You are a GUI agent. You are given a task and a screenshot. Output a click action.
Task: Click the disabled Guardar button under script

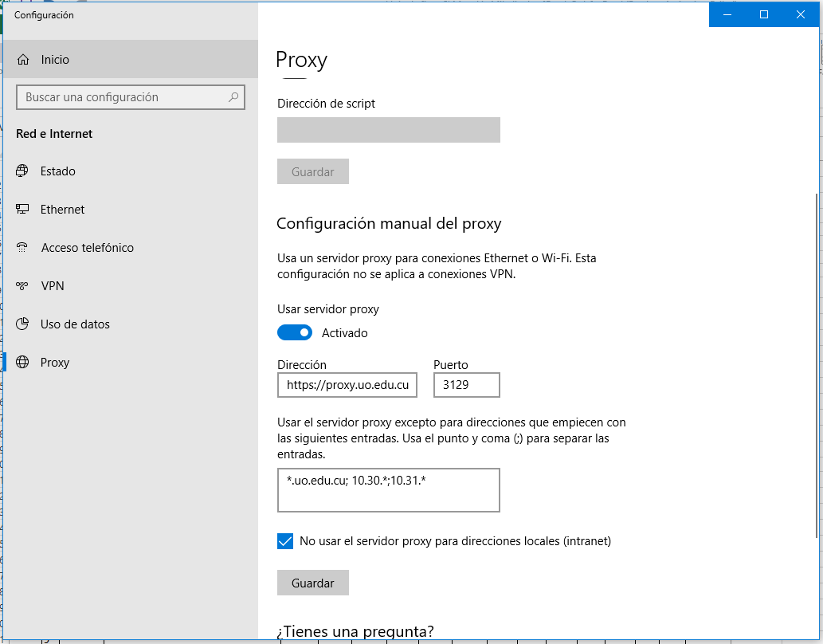[312, 171]
